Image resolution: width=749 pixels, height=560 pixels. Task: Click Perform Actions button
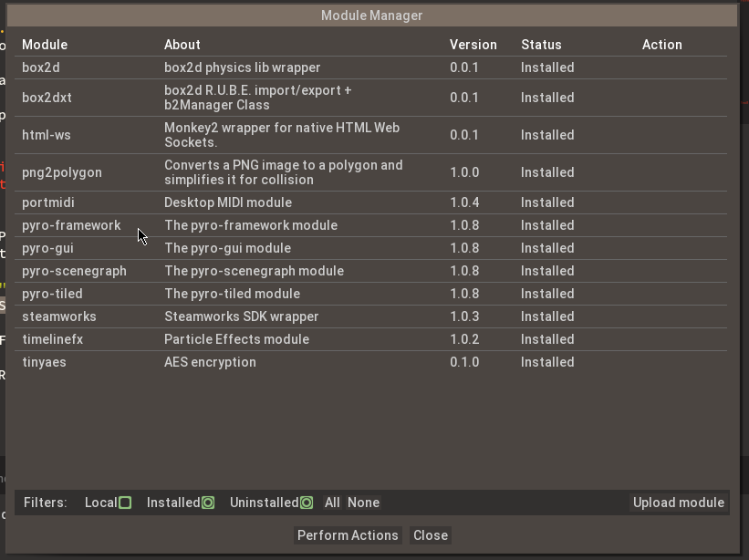(348, 535)
